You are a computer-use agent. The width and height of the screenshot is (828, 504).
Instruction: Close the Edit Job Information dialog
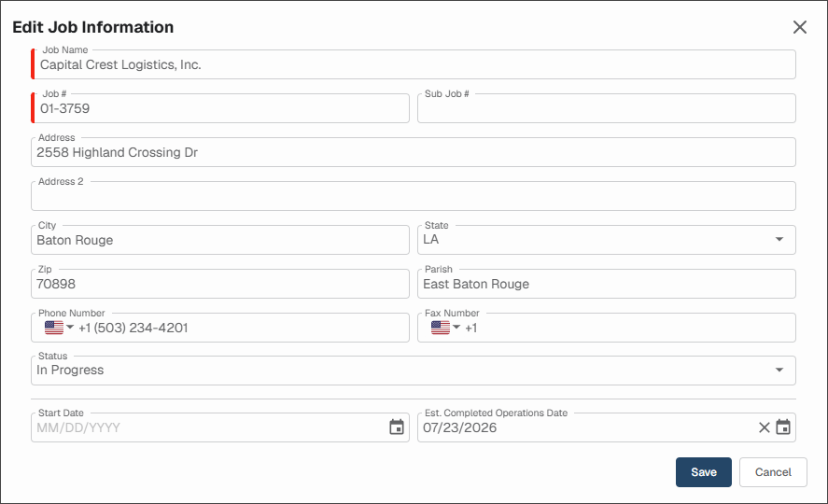(799, 27)
